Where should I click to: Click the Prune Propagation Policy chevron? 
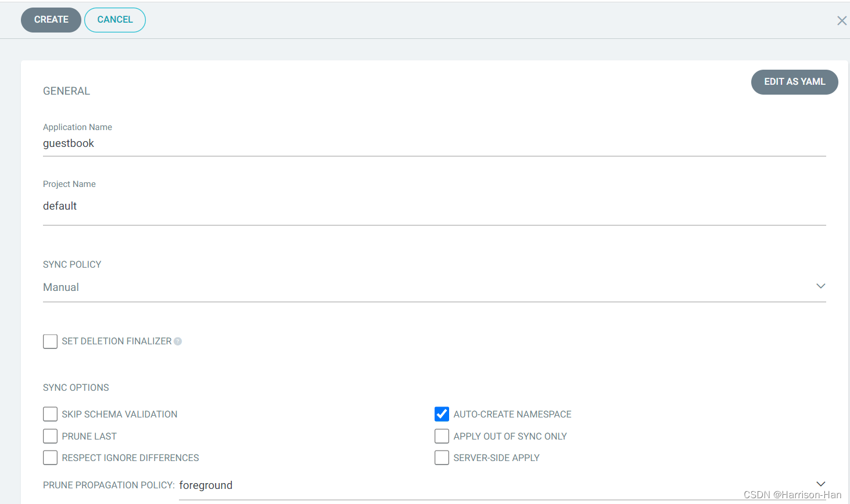coord(820,484)
